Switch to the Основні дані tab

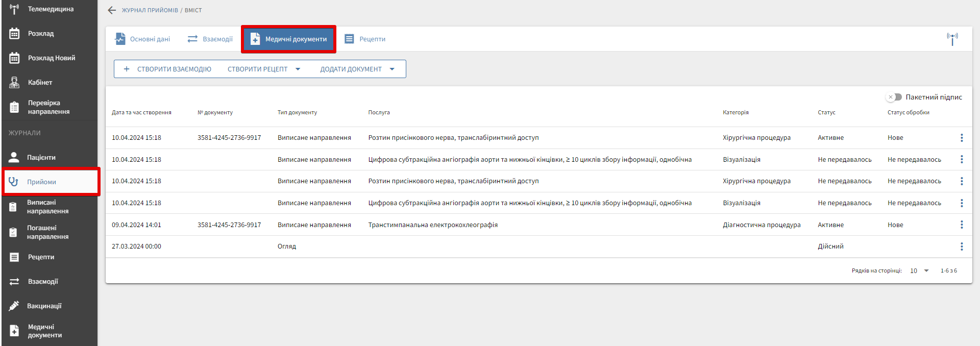point(142,39)
